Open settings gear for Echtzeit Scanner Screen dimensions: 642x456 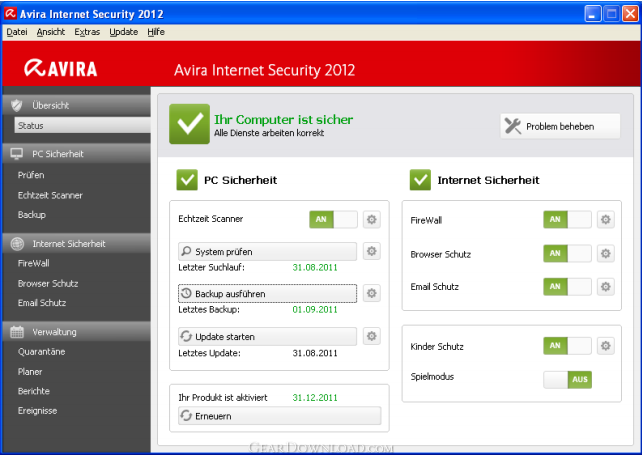click(x=371, y=219)
